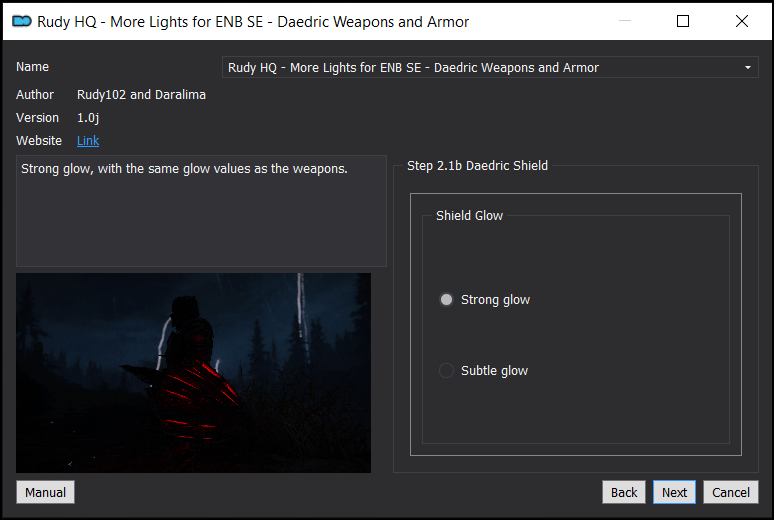Select the Strong glow radio option
774x520 pixels.
tap(484, 300)
